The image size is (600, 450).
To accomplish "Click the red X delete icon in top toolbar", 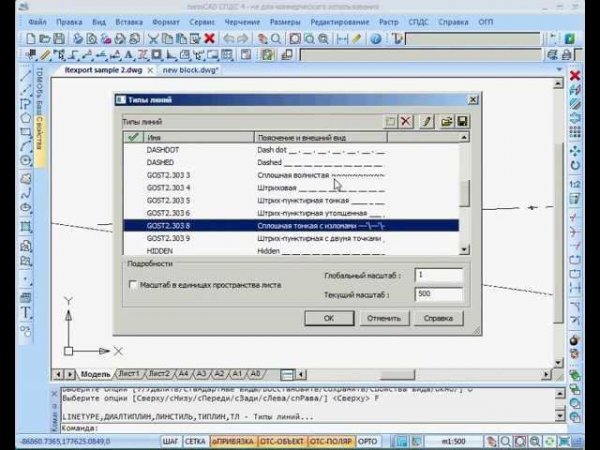I will pyautogui.click(x=209, y=39).
